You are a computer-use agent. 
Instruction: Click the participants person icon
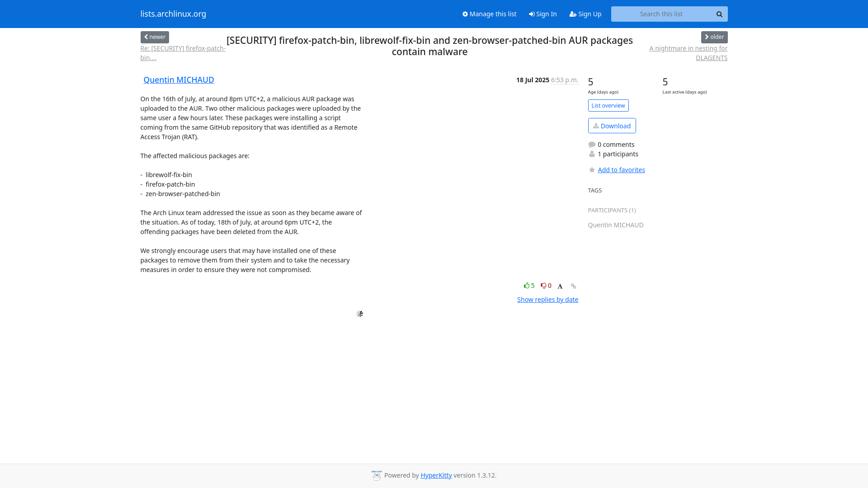(592, 154)
